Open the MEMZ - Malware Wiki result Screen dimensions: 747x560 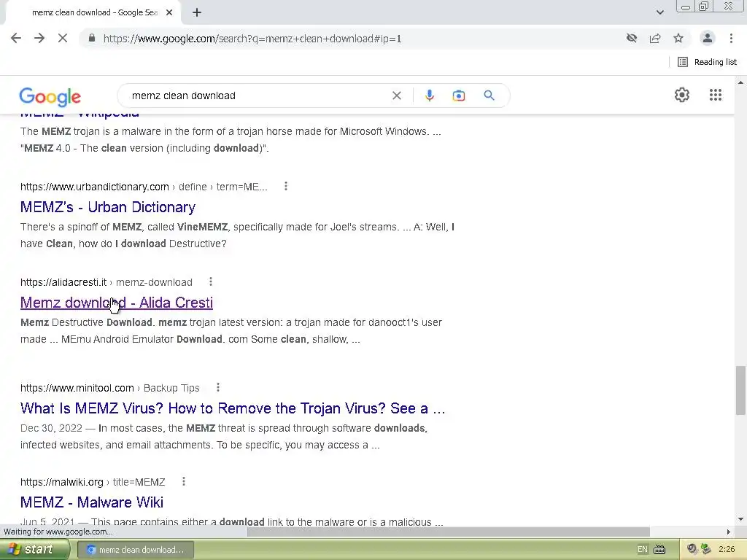pyautogui.click(x=91, y=502)
